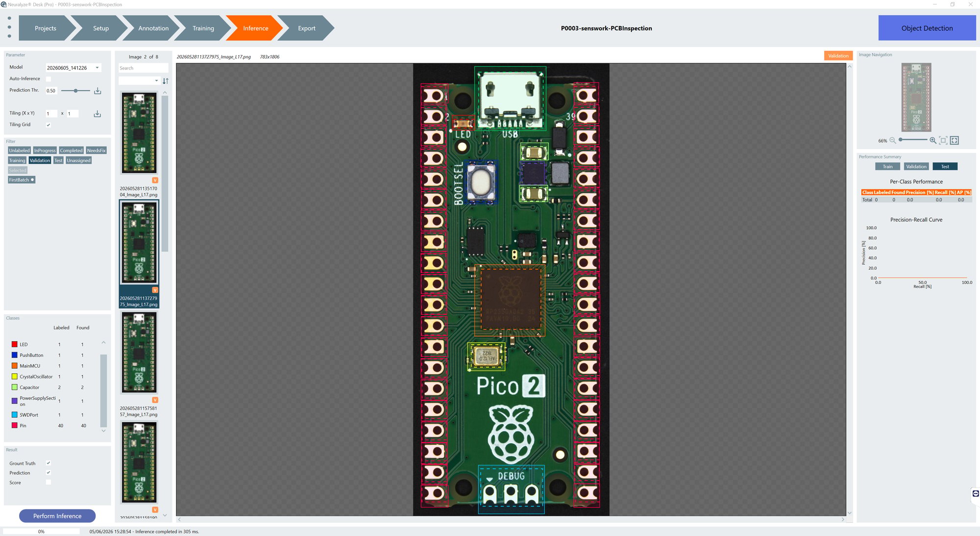Click the CrystalOscillator yellow swatch
Screen dimensions: 980x536
(14, 377)
